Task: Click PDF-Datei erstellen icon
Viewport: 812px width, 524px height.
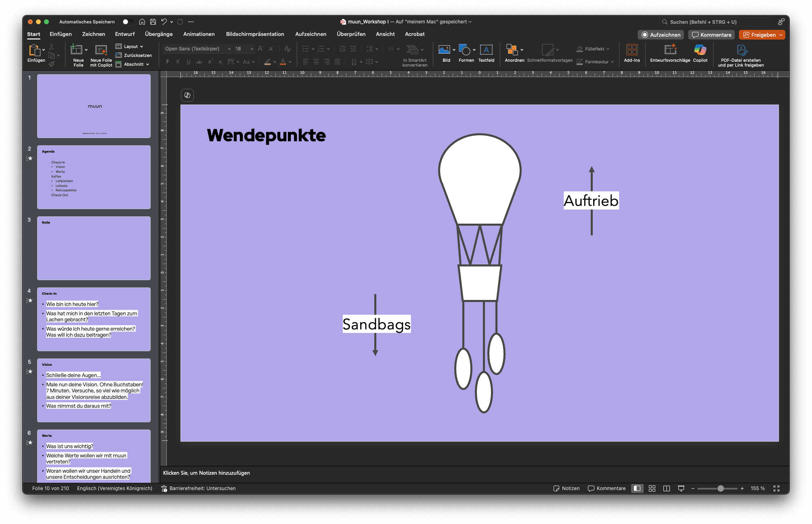Action: point(741,50)
